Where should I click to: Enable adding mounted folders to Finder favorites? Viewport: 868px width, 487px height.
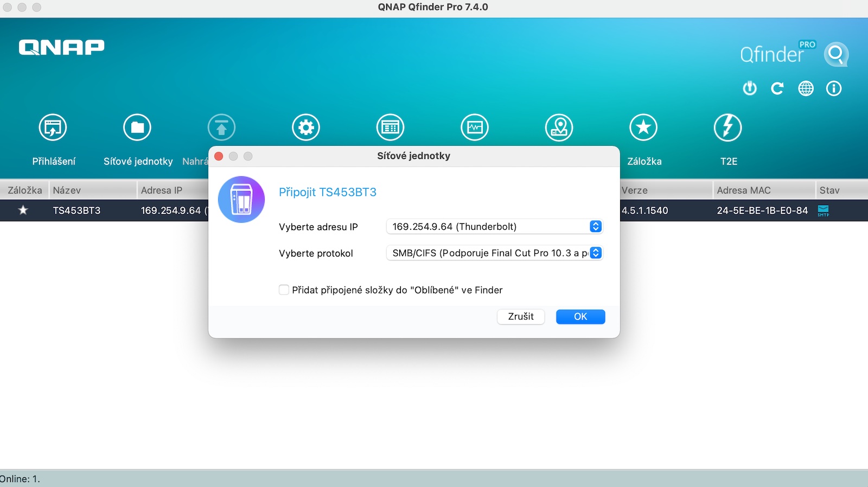pos(284,290)
